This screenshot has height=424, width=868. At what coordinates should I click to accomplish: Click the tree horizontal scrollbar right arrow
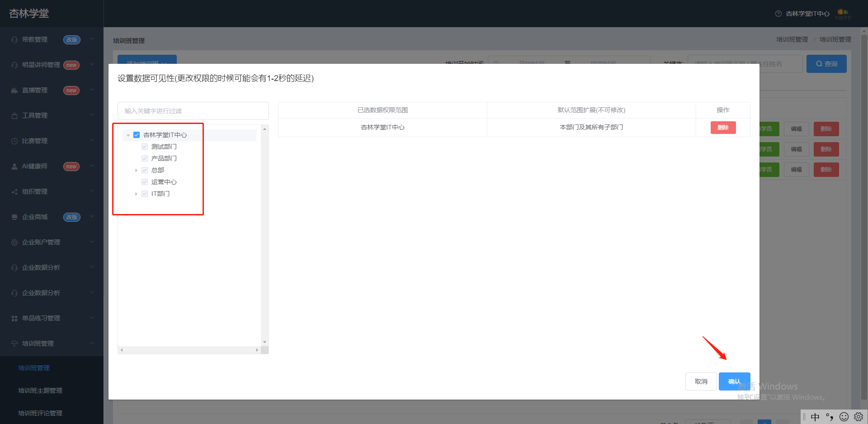coord(257,350)
